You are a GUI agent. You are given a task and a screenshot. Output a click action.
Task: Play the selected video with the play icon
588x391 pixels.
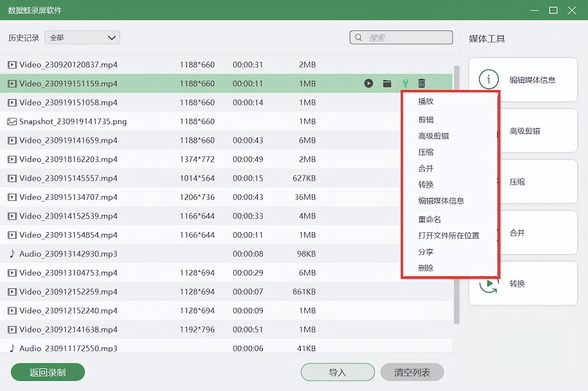click(x=368, y=83)
